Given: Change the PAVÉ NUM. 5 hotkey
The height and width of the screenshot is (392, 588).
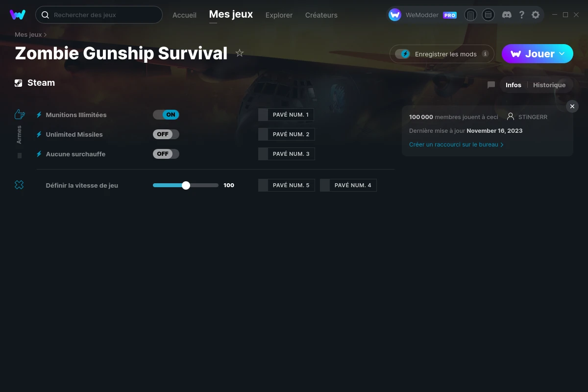Looking at the screenshot, I should pos(287,185).
